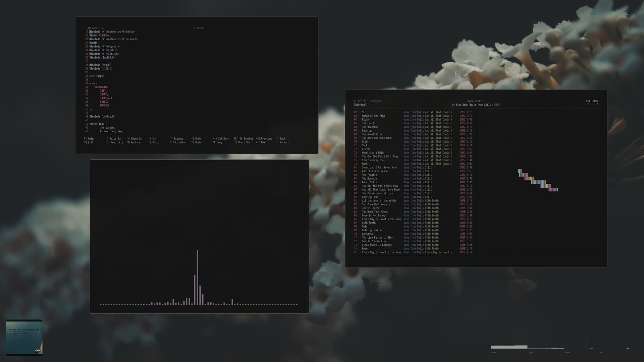Viewport: 644px width, 362px height.
Task: Click the album art thumbnail at bottom-left
Action: tap(24, 337)
